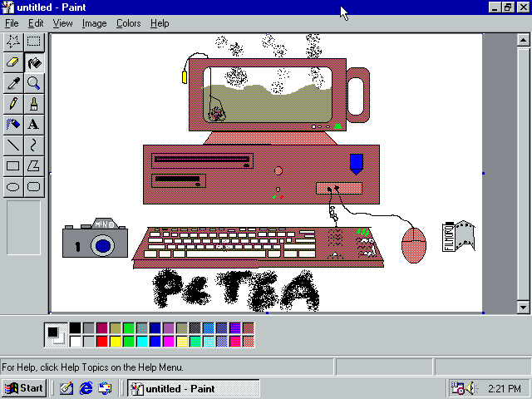This screenshot has height=399, width=532.
Task: Launch Internet Explorer from quick launch
Action: tap(86, 388)
